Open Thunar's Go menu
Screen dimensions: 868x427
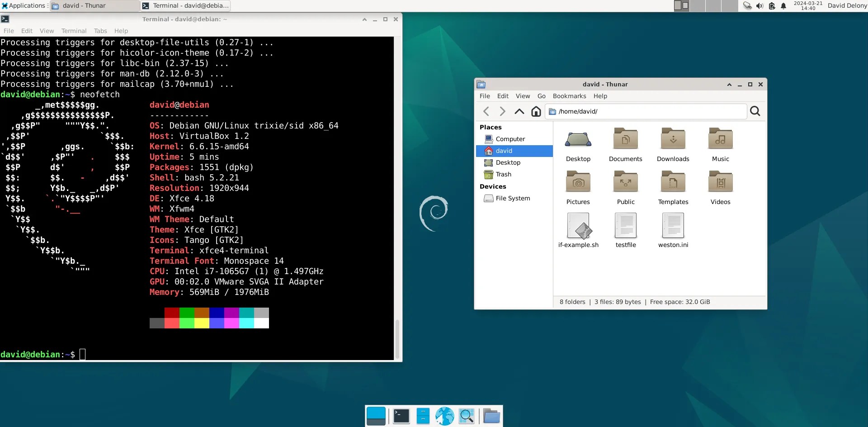pyautogui.click(x=542, y=96)
